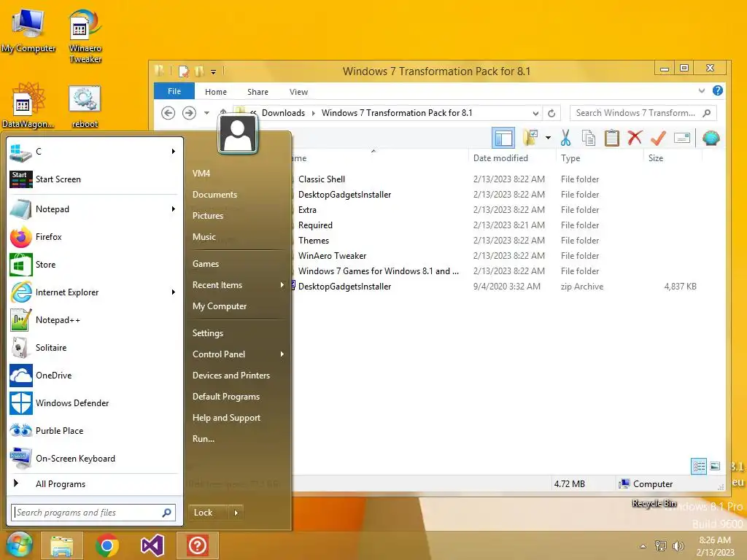Screen dimensions: 747x560
Task: Switch Explorer to details view
Action: 699,466
